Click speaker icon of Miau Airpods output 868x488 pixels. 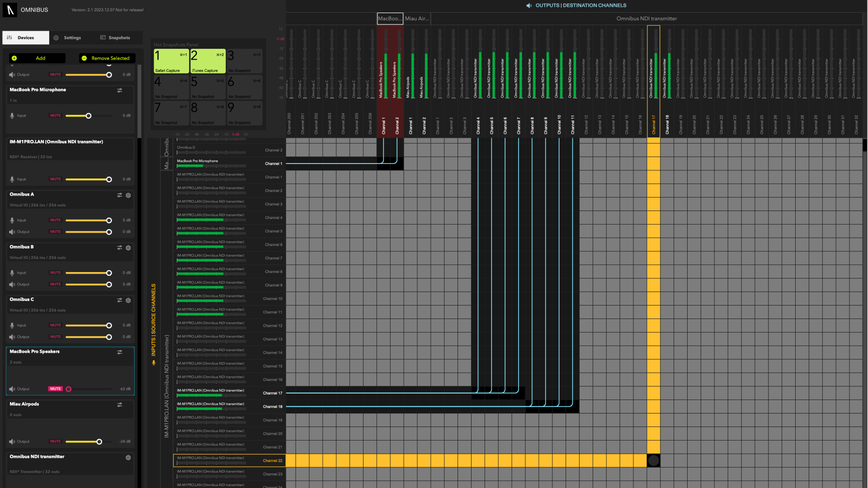pyautogui.click(x=12, y=441)
